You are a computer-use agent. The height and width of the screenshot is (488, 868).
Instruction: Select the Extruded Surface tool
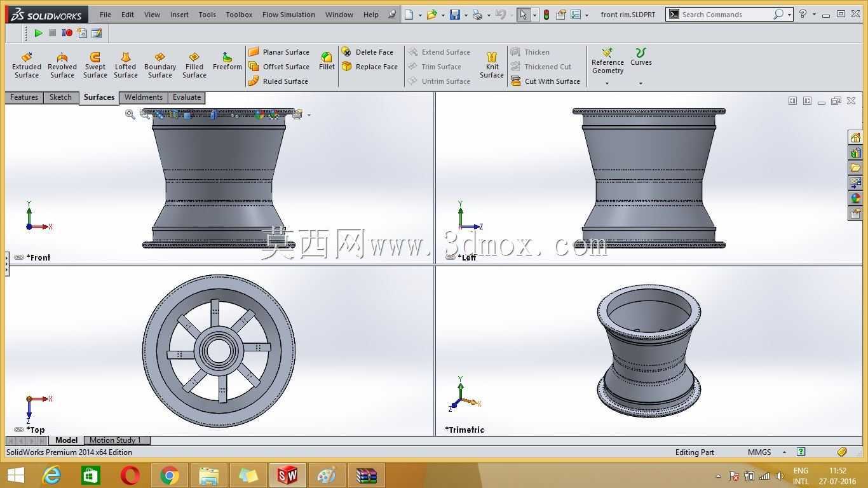pos(27,66)
